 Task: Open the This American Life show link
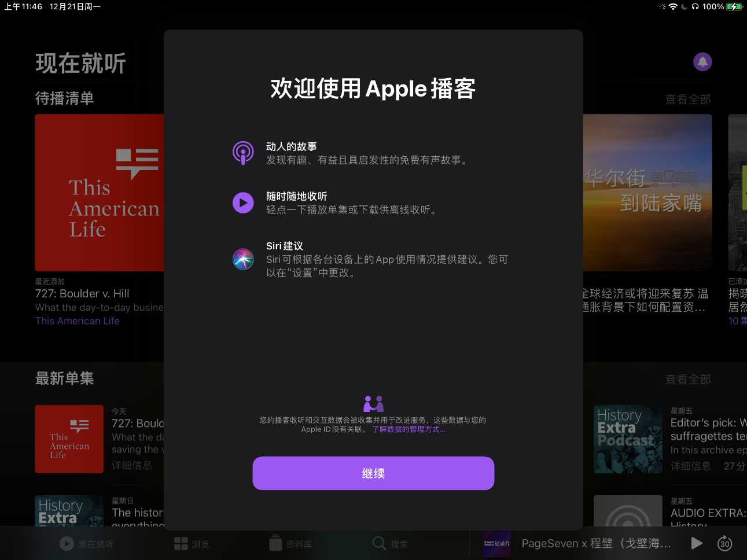[x=78, y=321]
